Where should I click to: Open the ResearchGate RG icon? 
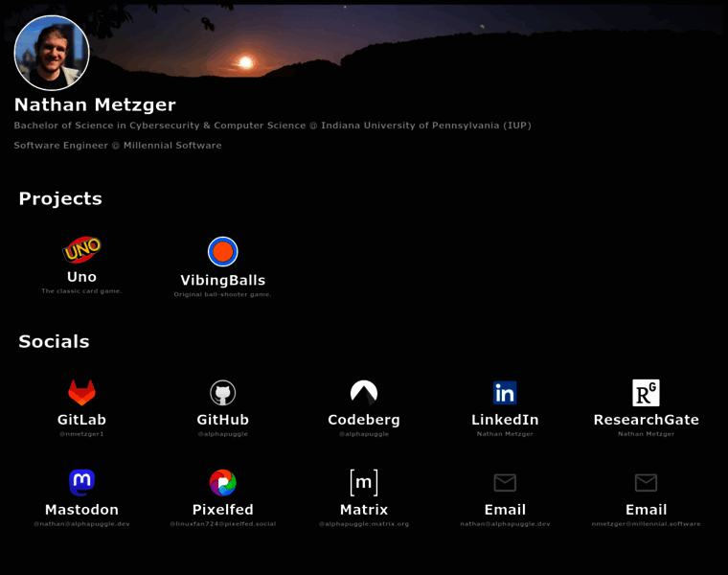pyautogui.click(x=646, y=392)
